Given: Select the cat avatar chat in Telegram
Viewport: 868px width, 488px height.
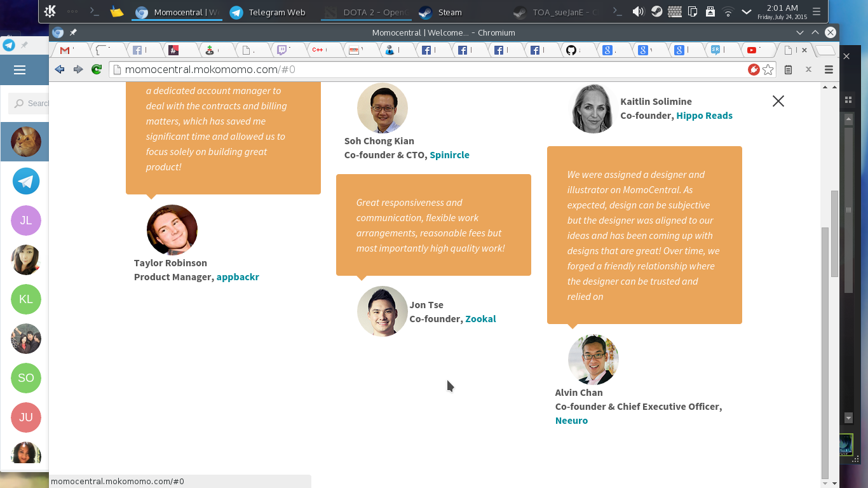Looking at the screenshot, I should pyautogui.click(x=26, y=142).
